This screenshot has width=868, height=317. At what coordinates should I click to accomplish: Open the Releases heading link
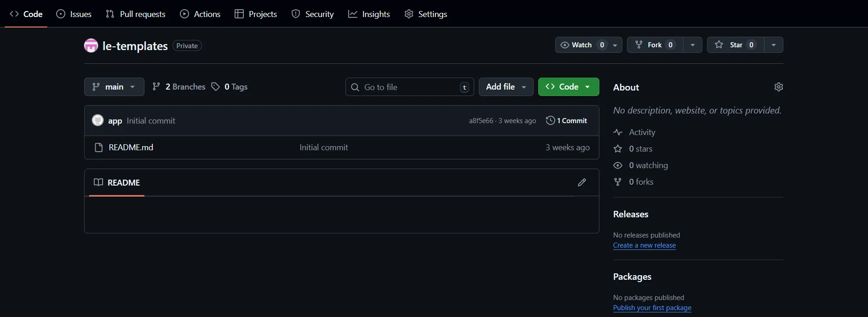pyautogui.click(x=631, y=214)
